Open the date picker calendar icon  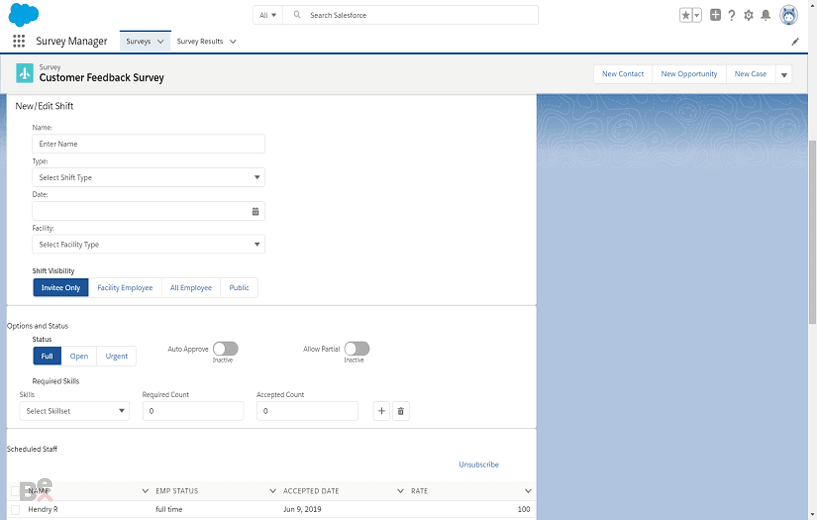[255, 212]
